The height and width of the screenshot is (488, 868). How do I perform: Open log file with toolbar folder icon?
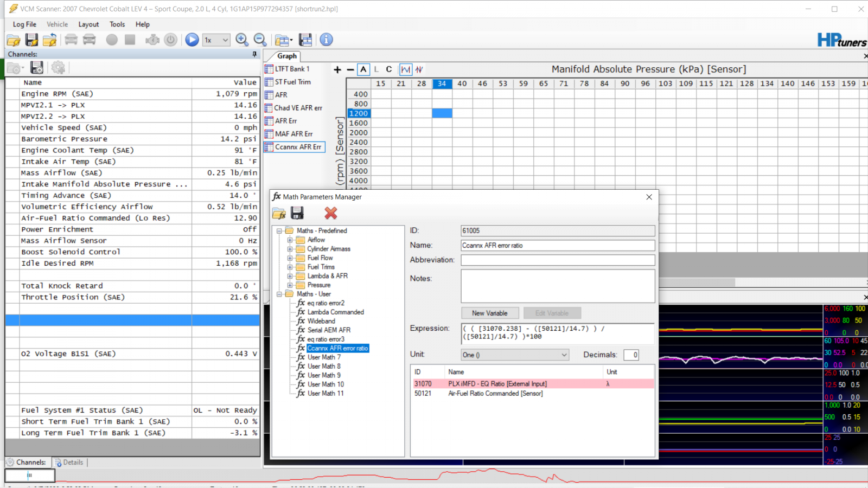14,40
